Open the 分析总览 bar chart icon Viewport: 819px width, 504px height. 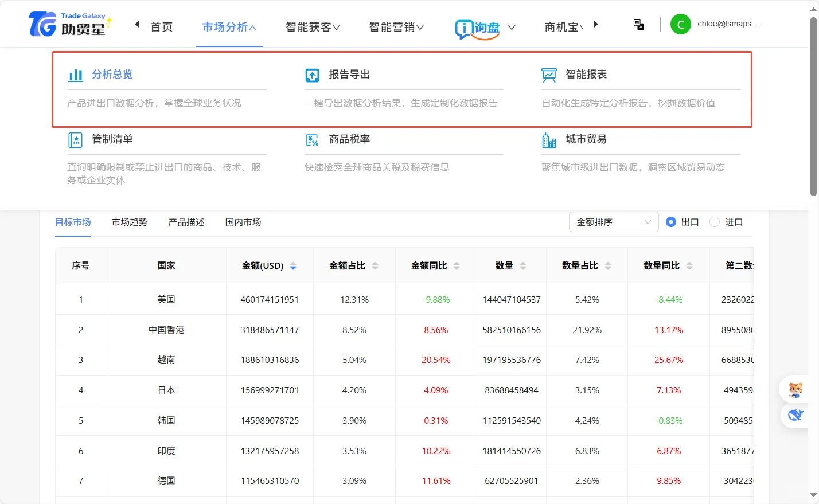(x=75, y=74)
